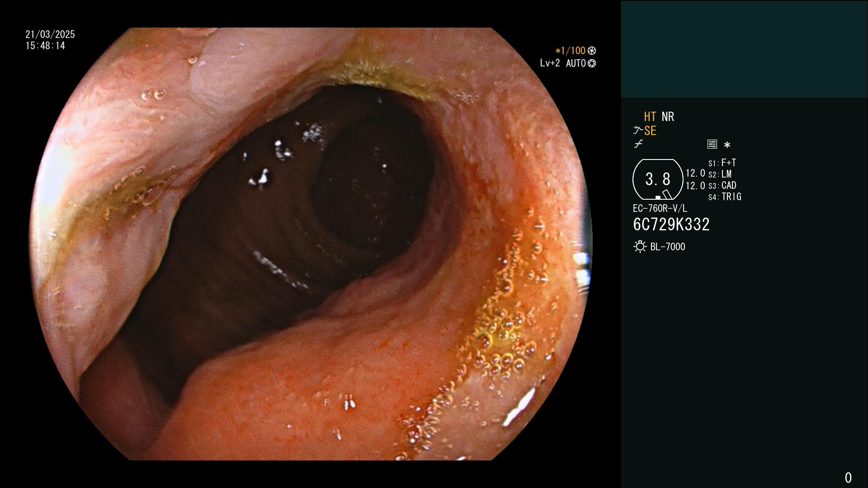Click the BL-7000 light source label
This screenshot has width=868, height=488.
pyautogui.click(x=668, y=247)
